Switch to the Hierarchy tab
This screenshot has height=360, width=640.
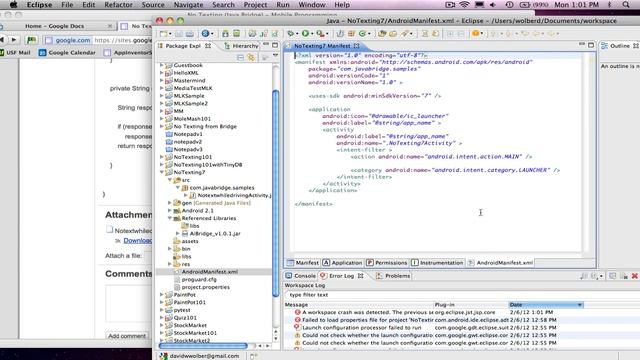tap(241, 46)
